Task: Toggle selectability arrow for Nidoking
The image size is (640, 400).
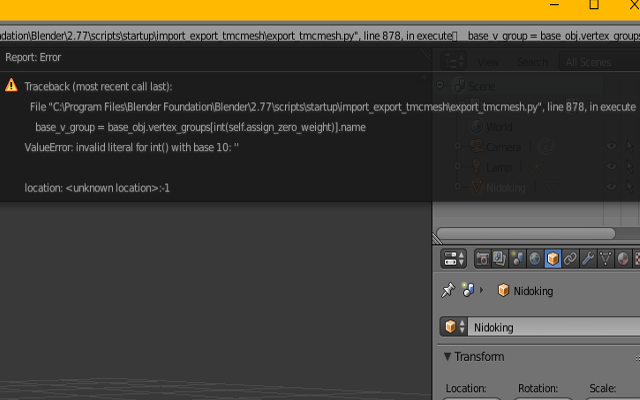Action: 629,187
